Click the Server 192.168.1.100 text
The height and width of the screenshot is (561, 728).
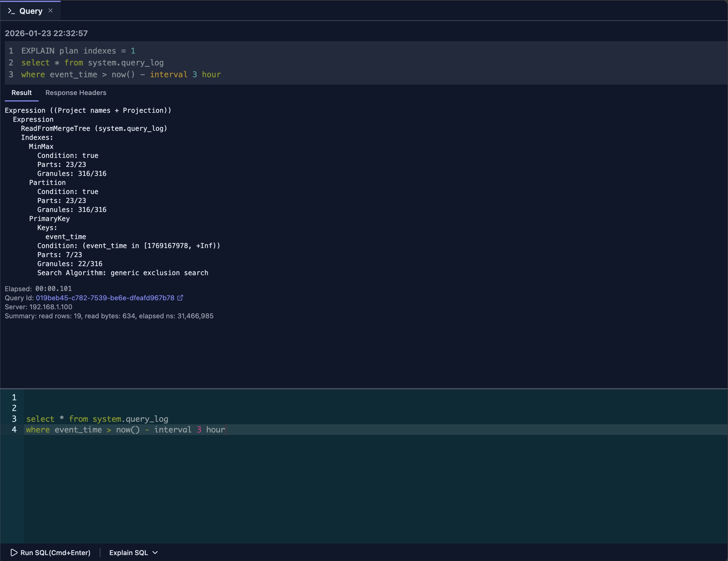tap(38, 307)
